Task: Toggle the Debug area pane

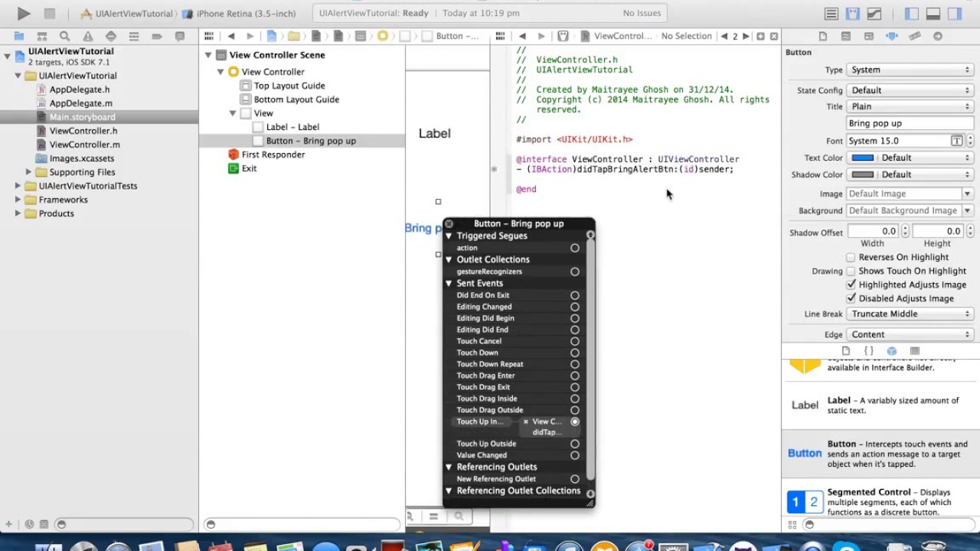Action: 933,14
